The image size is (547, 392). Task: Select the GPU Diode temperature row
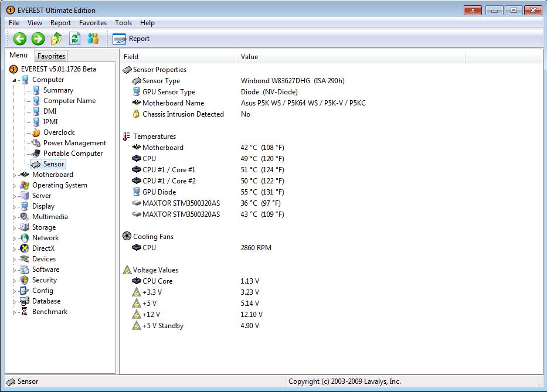[x=159, y=192]
